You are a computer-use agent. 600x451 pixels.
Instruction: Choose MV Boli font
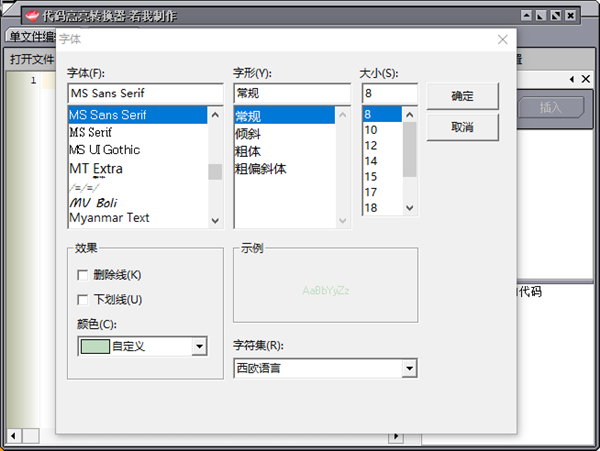pos(93,201)
